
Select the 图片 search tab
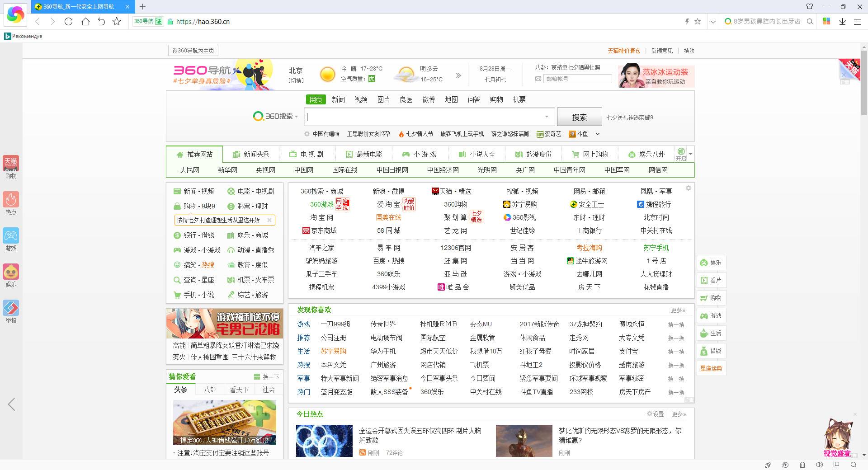[x=383, y=99]
